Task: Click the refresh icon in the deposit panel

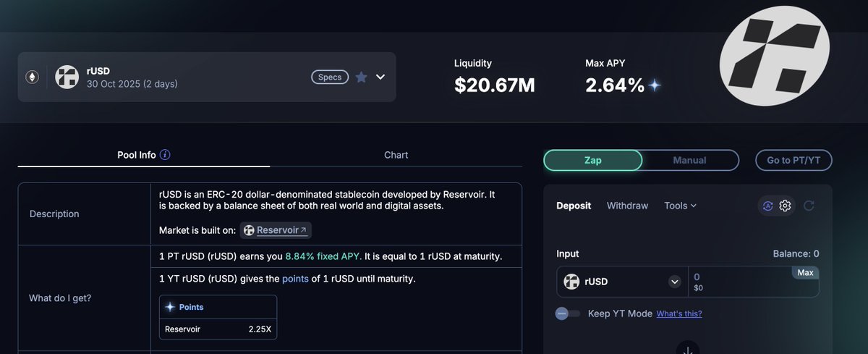Action: click(809, 206)
